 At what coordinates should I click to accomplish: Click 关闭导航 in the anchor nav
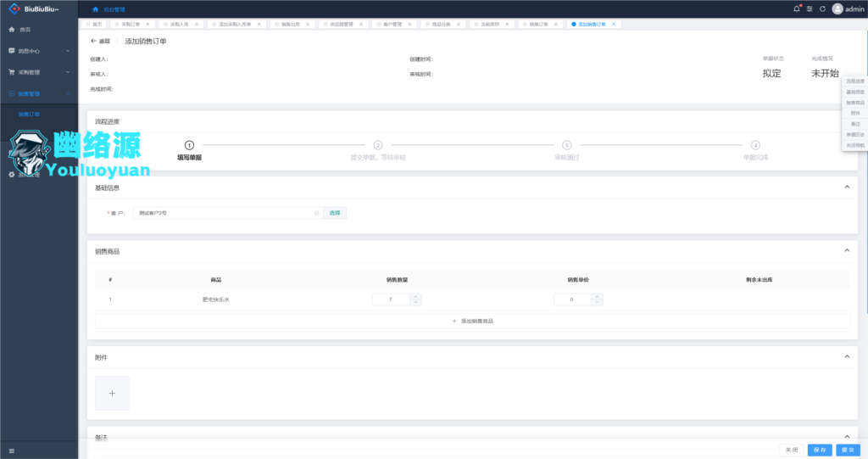pyautogui.click(x=855, y=145)
